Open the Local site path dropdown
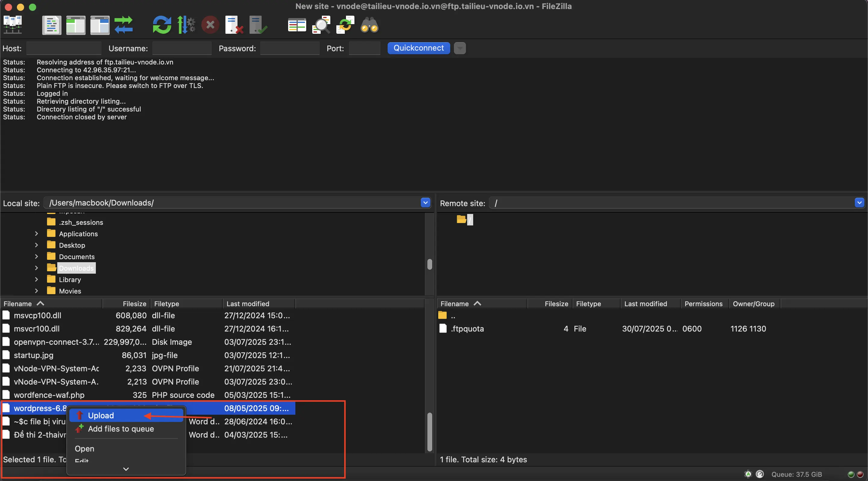This screenshot has height=481, width=868. point(425,203)
